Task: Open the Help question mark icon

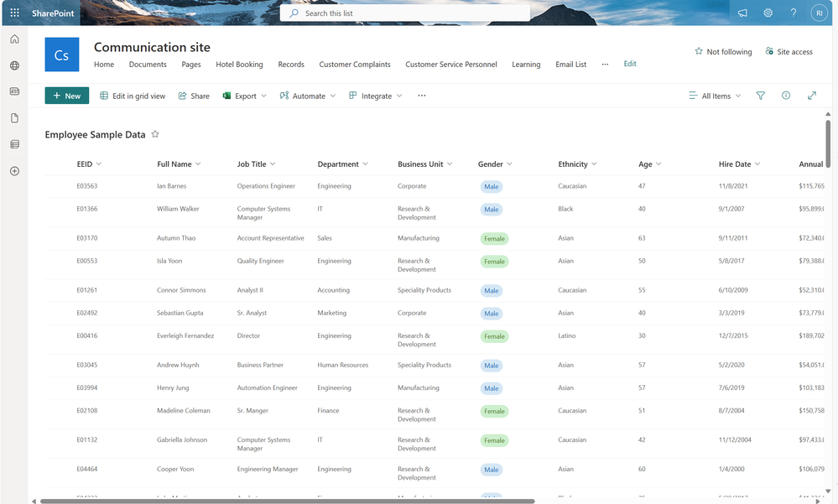Action: pos(794,13)
